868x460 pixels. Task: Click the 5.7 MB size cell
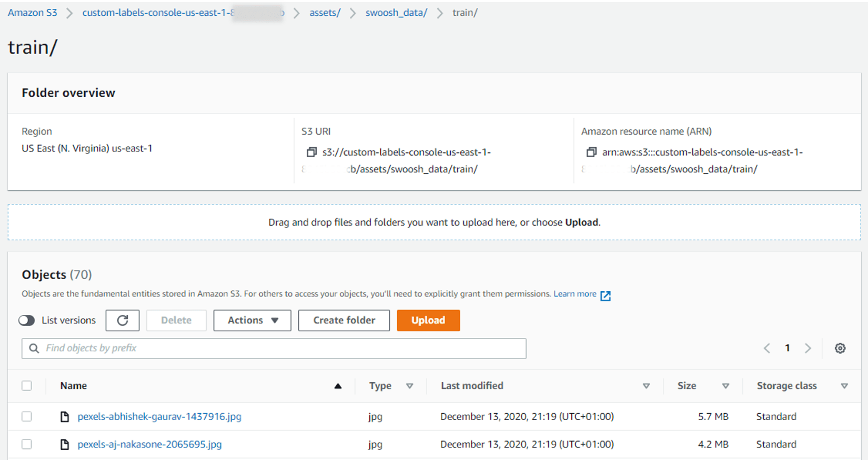point(713,416)
